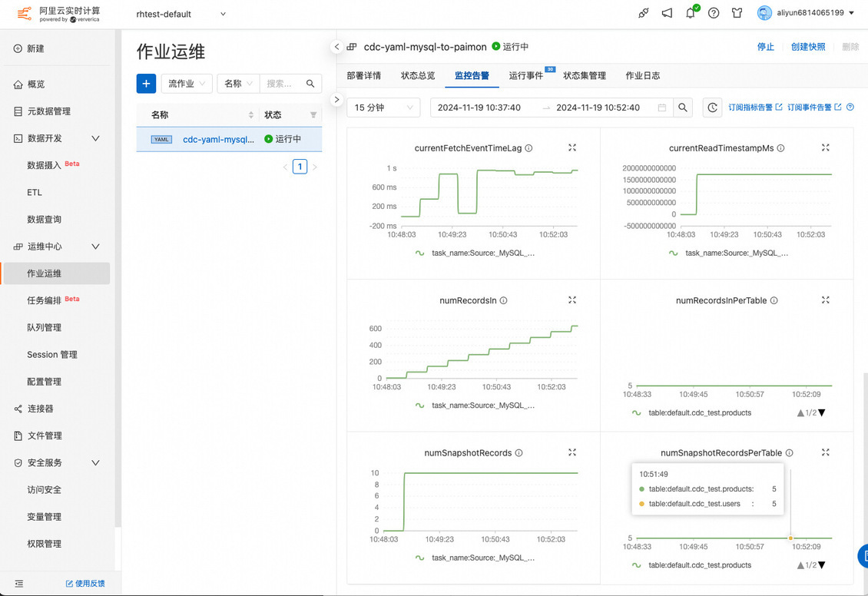Click the clock refresh interval icon
The image size is (868, 596).
click(x=713, y=108)
